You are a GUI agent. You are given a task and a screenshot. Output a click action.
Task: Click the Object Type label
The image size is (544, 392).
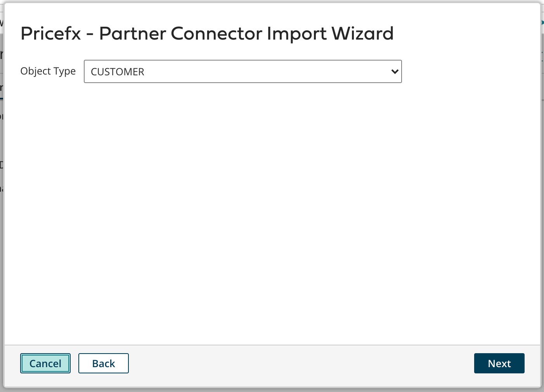(x=48, y=71)
